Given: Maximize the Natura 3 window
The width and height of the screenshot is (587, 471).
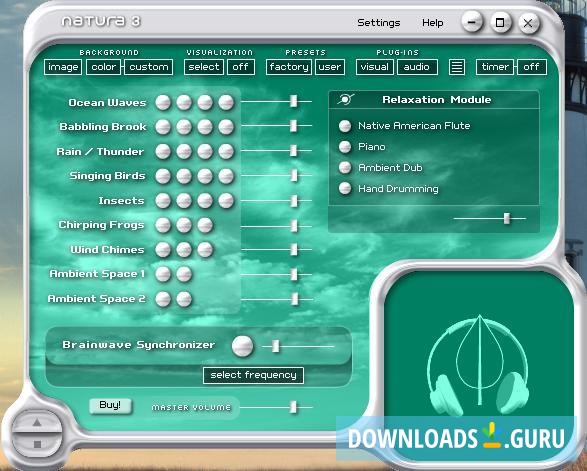Looking at the screenshot, I should click(500, 23).
